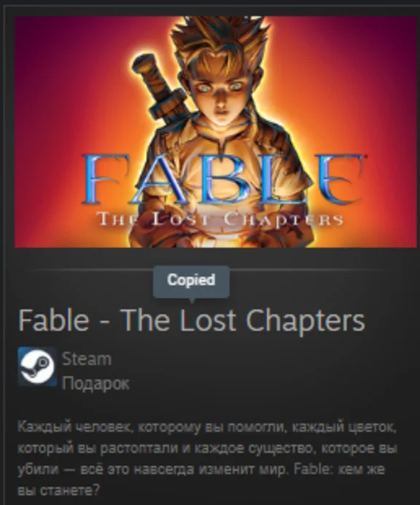
Task: Click The Lost Chapters subtitle in artwork
Action: 219,220
